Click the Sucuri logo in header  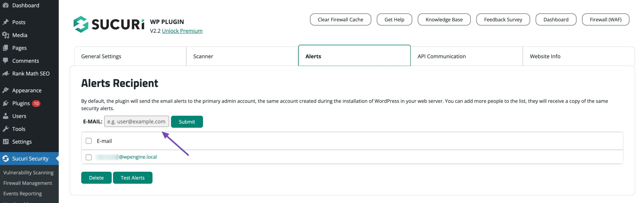(x=109, y=24)
